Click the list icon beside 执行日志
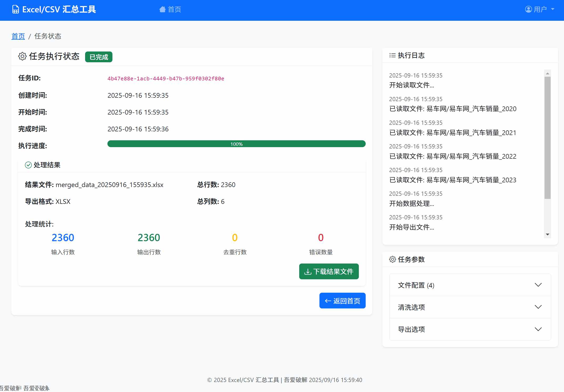 pos(392,55)
